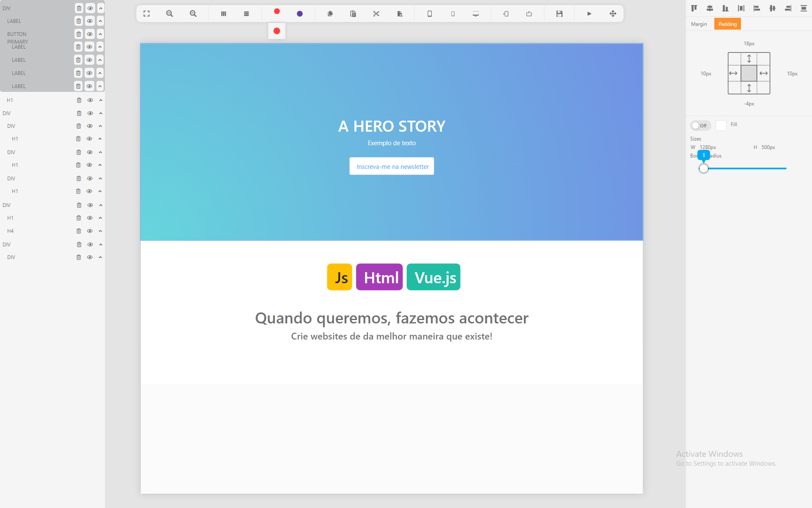Delete the BUTTON layer with trash icon
812x508 pixels.
(x=79, y=34)
